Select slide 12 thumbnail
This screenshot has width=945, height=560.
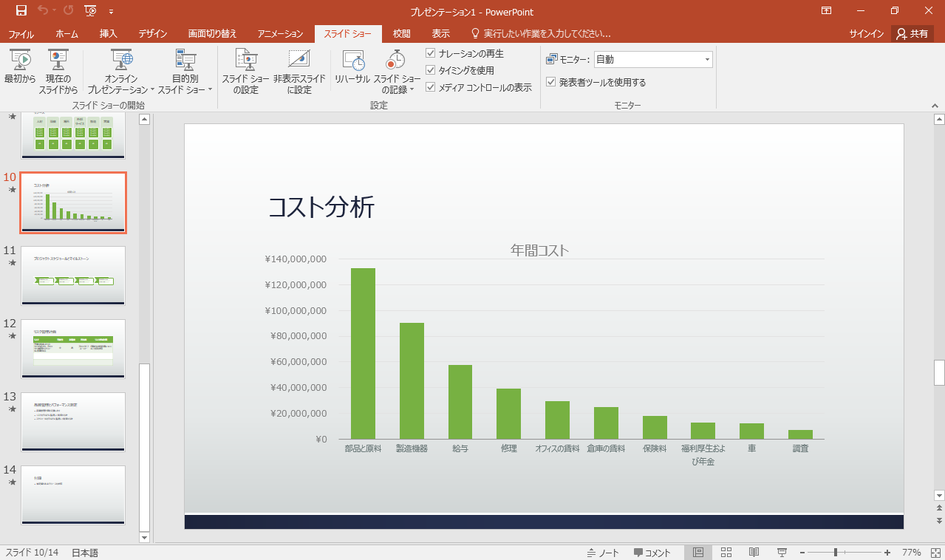coord(73,348)
